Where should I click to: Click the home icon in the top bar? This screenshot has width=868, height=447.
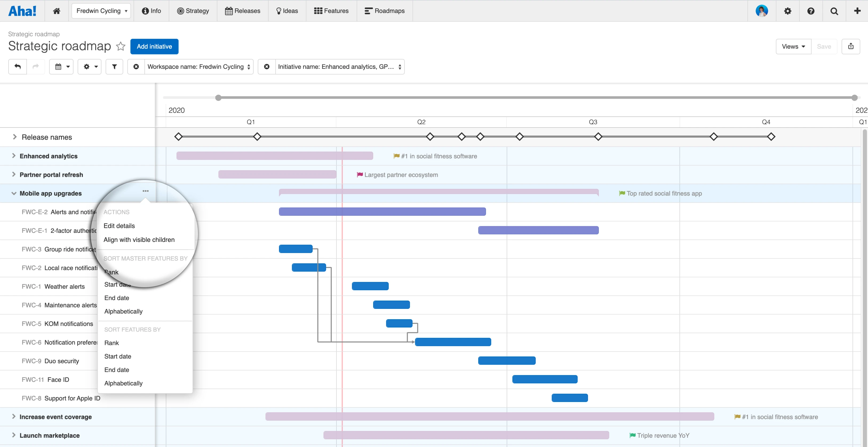[57, 11]
